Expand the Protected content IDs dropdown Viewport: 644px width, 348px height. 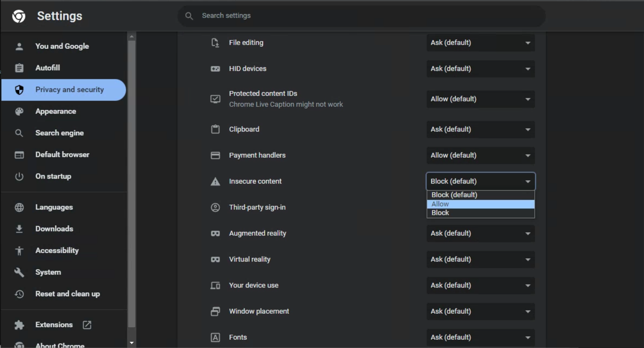pyautogui.click(x=480, y=99)
